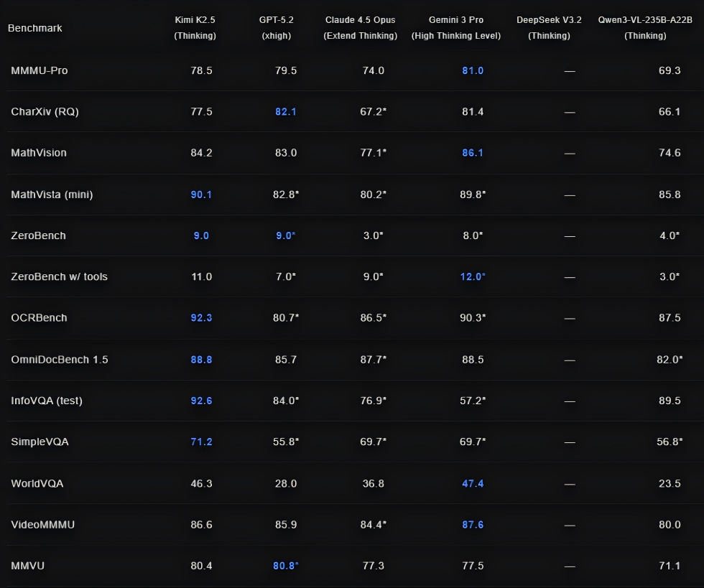This screenshot has height=588, width=704.
Task: Click the GPT-5.2 (xhigh) column header
Action: tap(276, 27)
